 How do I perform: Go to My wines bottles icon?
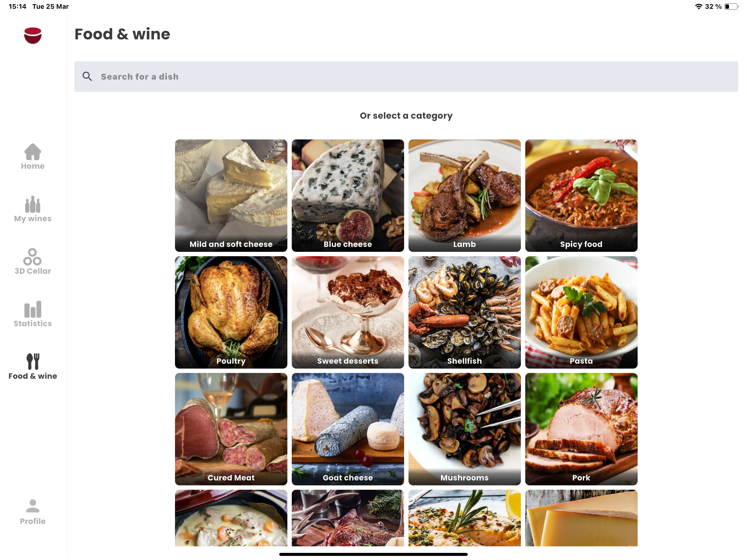pos(33,204)
